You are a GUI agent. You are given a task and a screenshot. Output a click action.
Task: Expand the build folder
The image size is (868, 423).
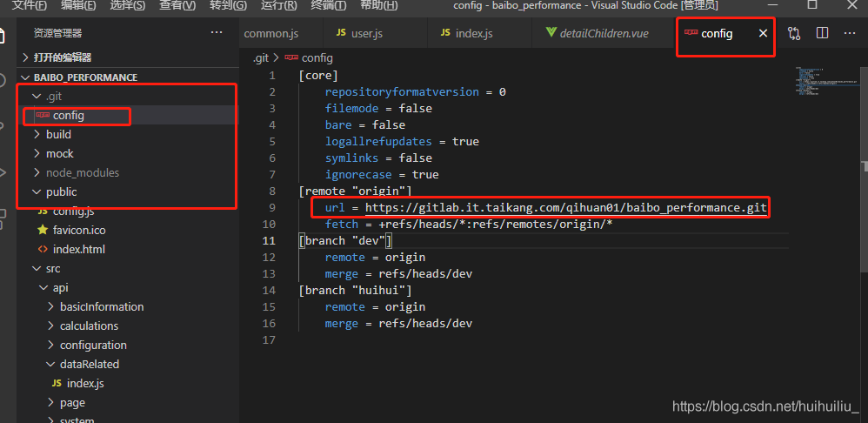(x=129, y=135)
